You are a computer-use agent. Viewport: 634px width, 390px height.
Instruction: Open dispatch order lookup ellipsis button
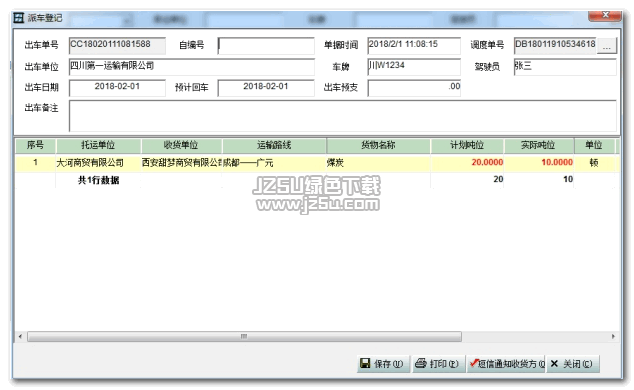pos(607,45)
